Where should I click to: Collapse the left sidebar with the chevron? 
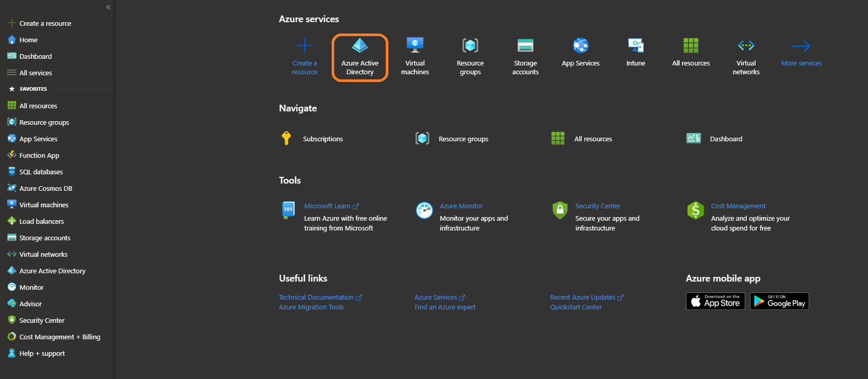coord(108,7)
